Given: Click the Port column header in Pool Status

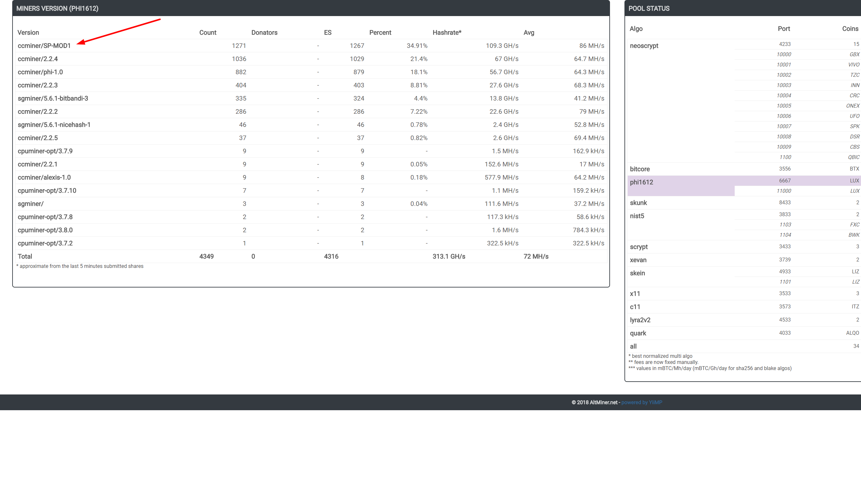Looking at the screenshot, I should (784, 29).
